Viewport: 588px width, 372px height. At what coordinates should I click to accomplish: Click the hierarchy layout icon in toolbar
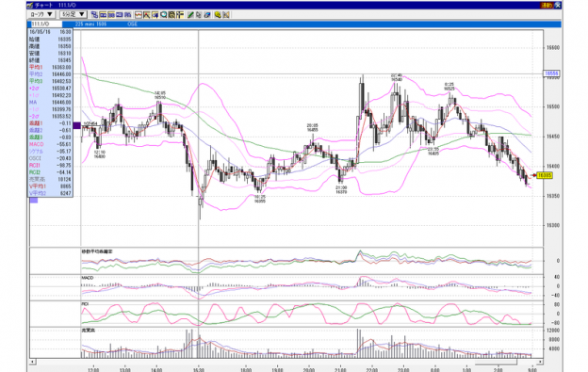click(x=94, y=15)
